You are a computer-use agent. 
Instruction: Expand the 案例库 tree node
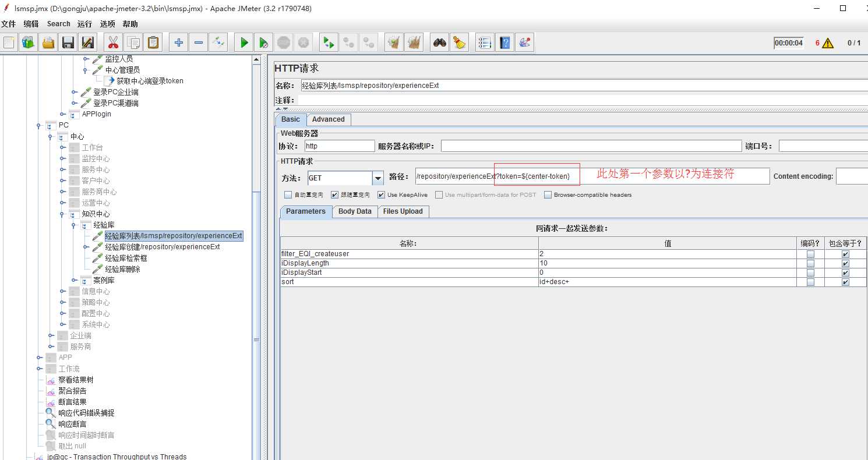click(x=75, y=281)
